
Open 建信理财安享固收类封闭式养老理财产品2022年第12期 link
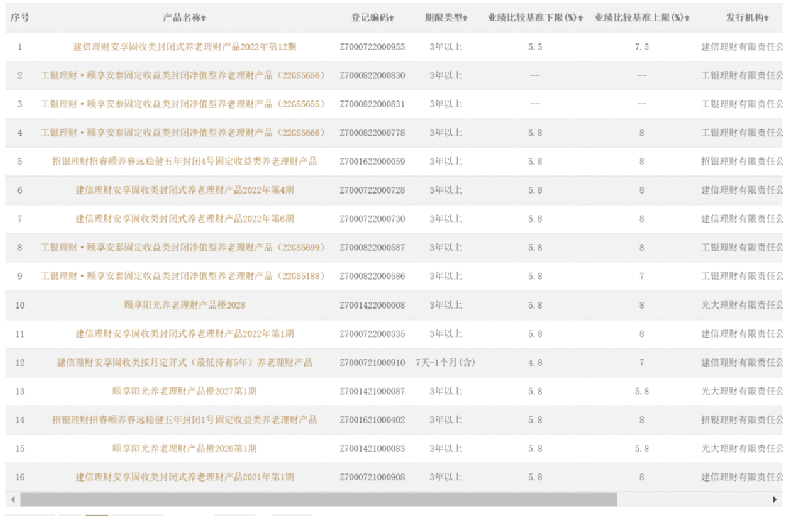[x=184, y=47]
